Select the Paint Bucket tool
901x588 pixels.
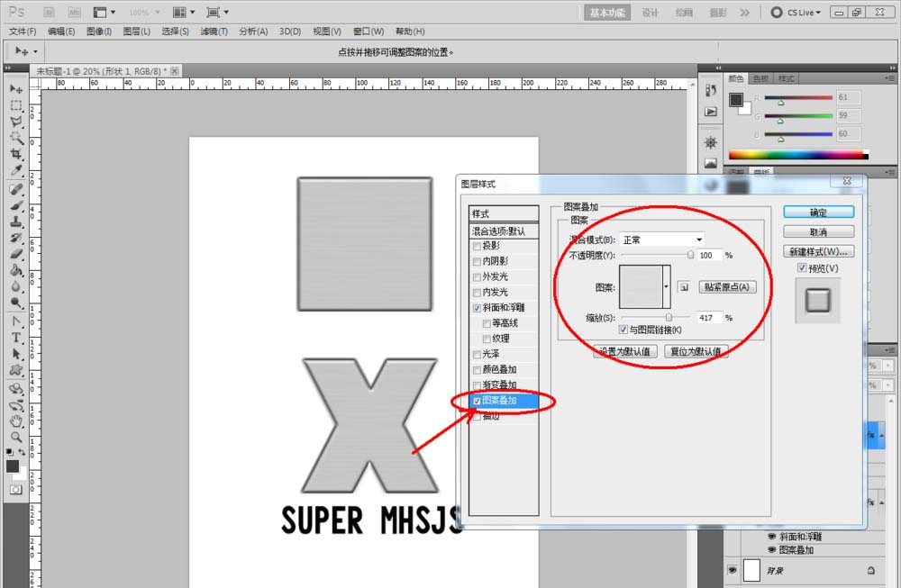tap(16, 270)
